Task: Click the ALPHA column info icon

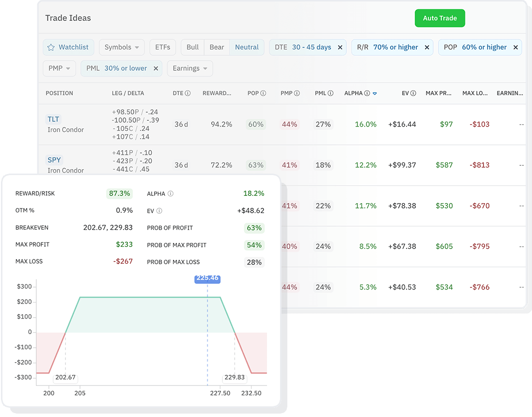Action: (x=367, y=93)
